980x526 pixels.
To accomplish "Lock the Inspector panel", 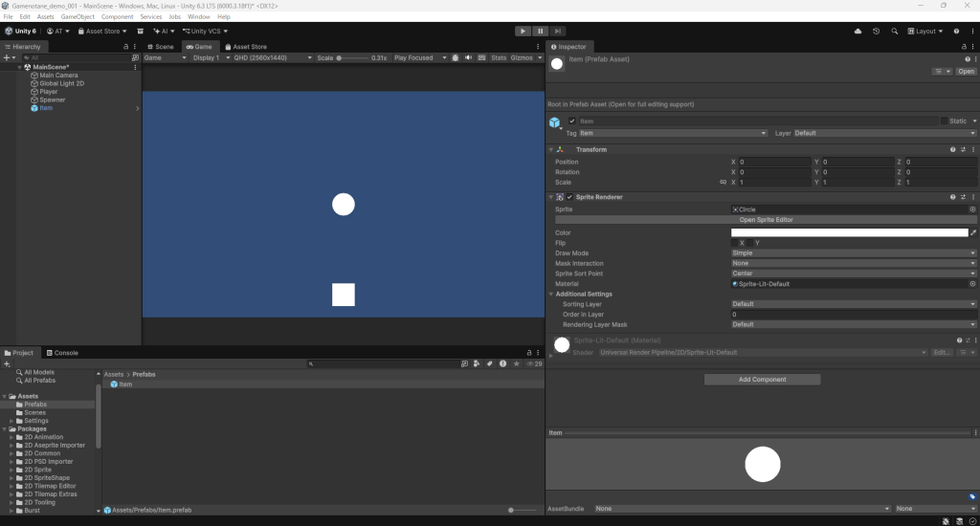I will click(964, 47).
